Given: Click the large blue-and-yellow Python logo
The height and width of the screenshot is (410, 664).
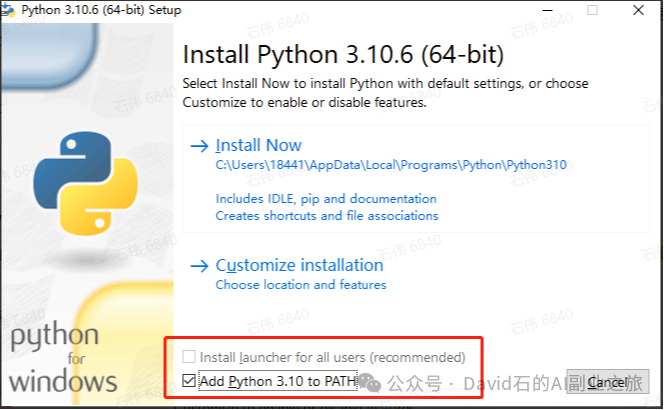Looking at the screenshot, I should [86, 183].
